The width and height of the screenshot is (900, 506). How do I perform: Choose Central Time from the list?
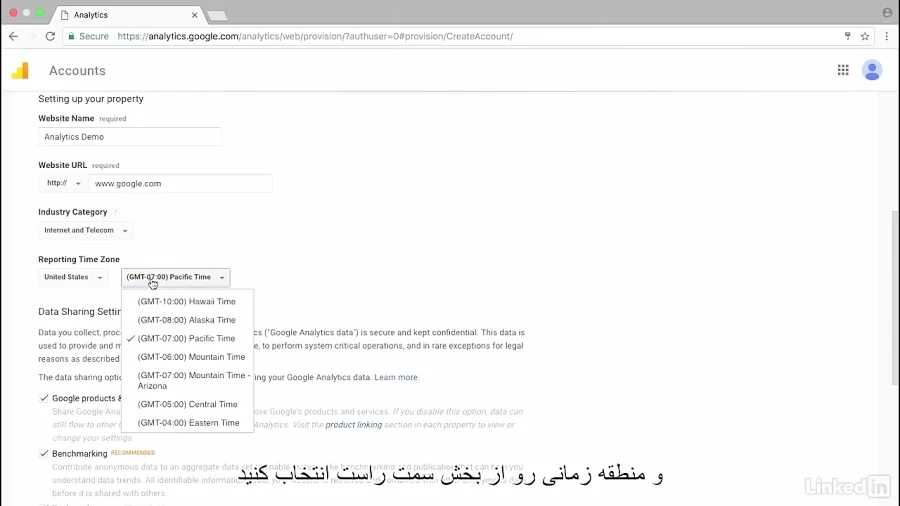[187, 404]
